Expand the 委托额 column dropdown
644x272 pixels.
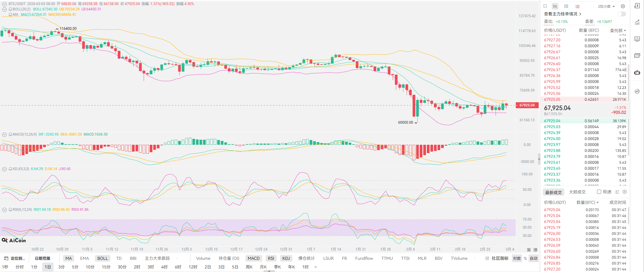tap(618, 30)
